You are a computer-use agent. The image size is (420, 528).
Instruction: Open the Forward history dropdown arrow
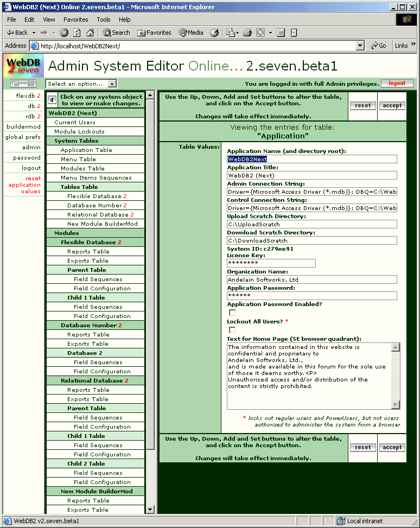click(x=54, y=33)
